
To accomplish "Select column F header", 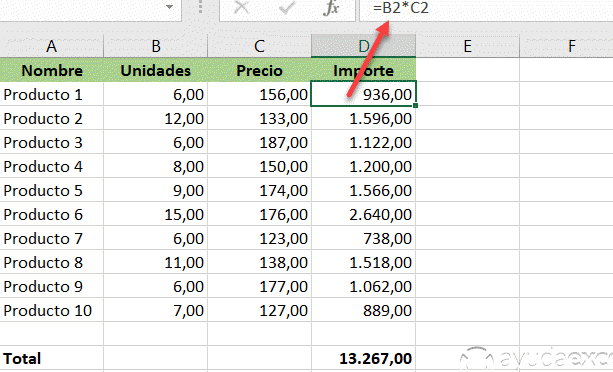I will click(x=566, y=46).
